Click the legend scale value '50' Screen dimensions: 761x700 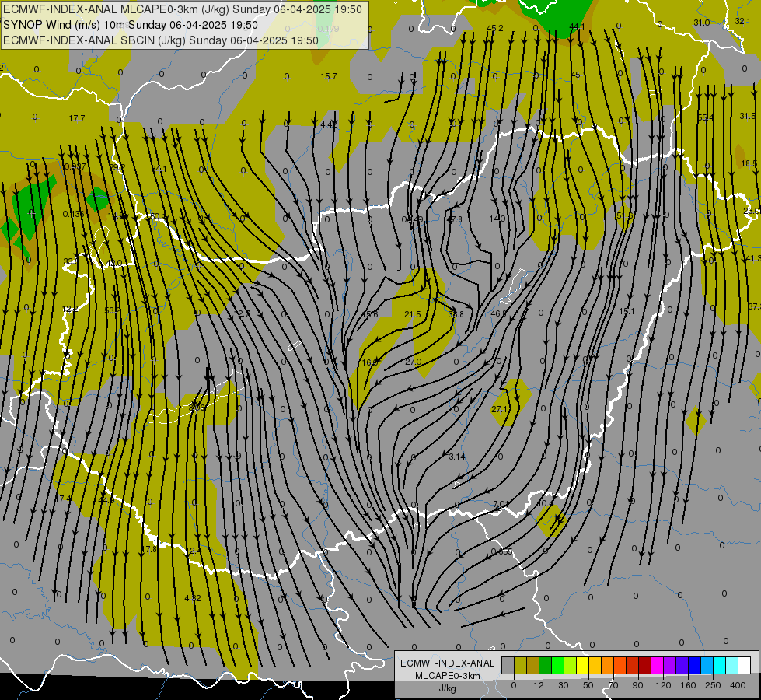(588, 685)
